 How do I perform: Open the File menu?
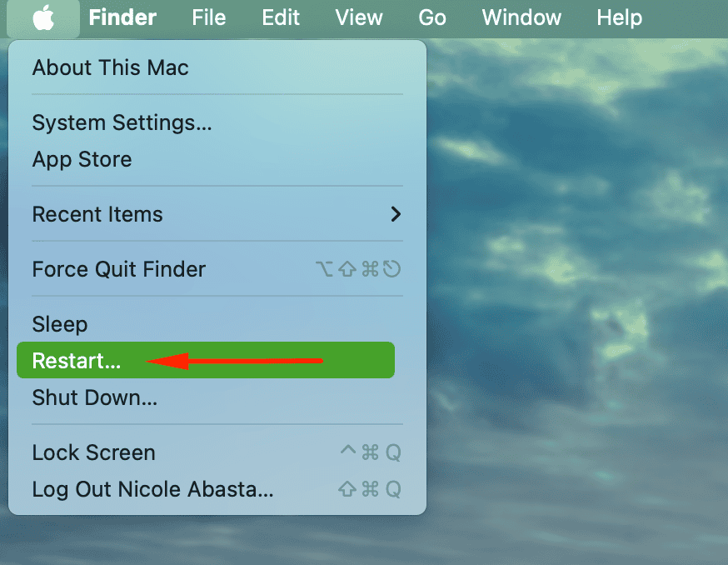tap(208, 17)
